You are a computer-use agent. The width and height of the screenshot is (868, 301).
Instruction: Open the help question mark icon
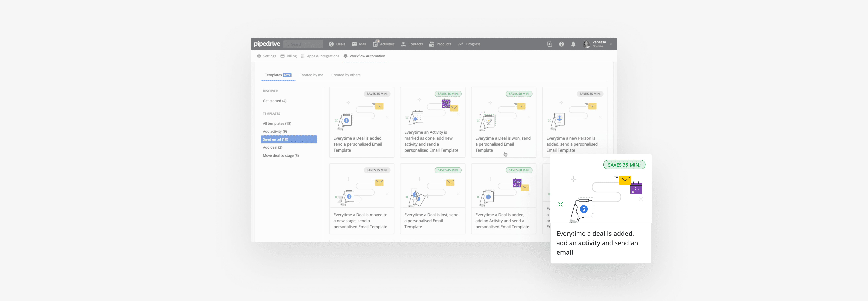coord(561,44)
